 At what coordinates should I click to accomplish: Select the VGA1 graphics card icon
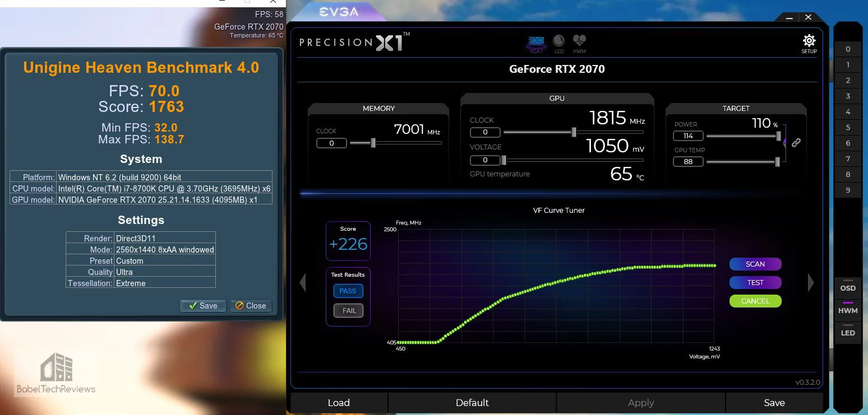click(537, 43)
